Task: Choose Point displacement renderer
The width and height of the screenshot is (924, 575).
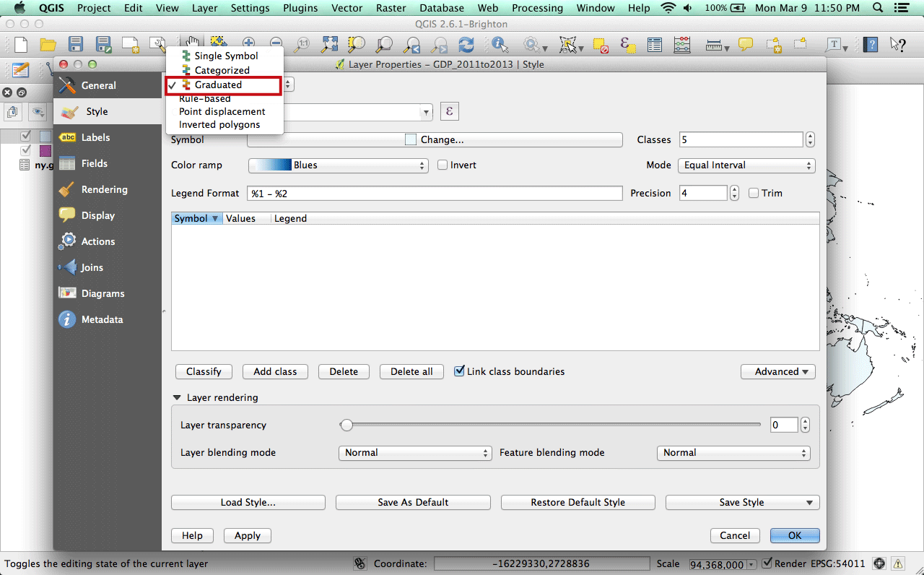Action: pyautogui.click(x=222, y=111)
